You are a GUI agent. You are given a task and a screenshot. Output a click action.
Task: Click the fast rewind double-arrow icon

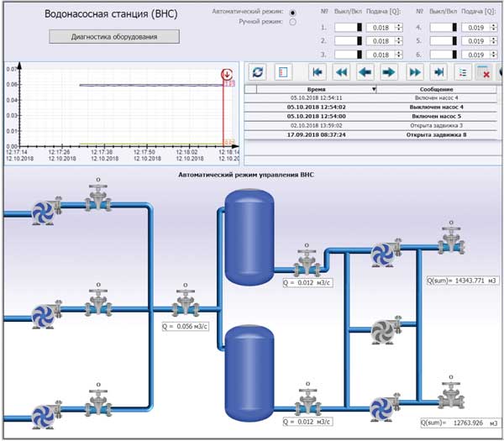click(341, 72)
